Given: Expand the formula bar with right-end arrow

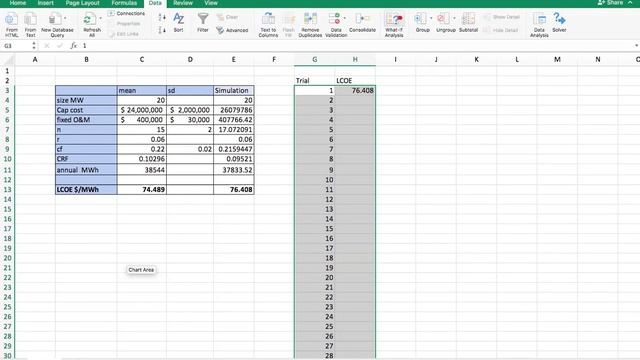Looking at the screenshot, I should pyautogui.click(x=636, y=46).
